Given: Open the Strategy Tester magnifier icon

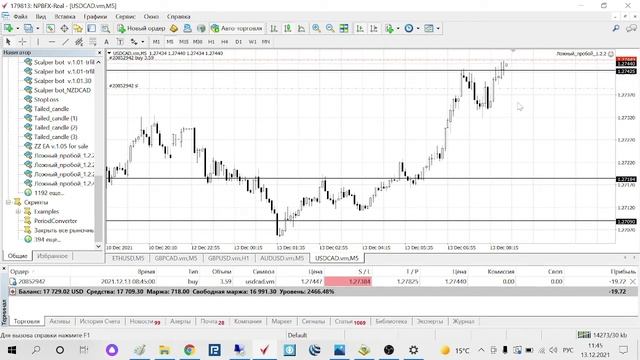Looking at the screenshot, I should click(105, 28).
